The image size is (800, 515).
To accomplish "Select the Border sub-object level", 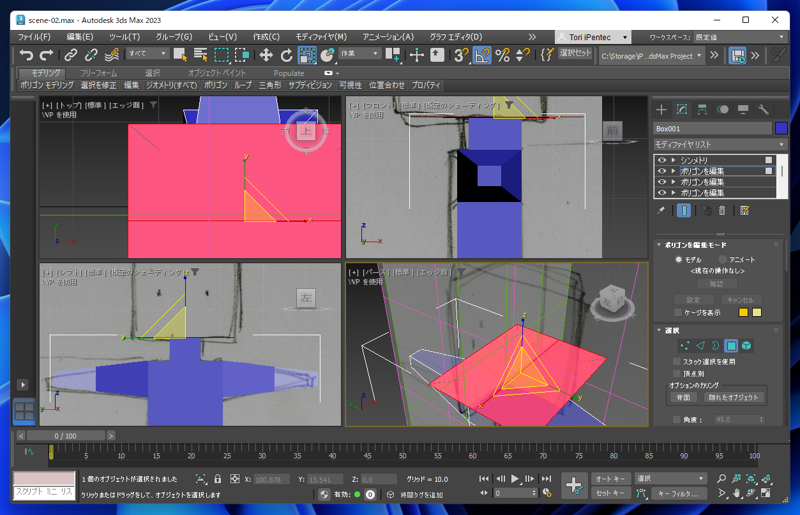I will pyautogui.click(x=715, y=346).
